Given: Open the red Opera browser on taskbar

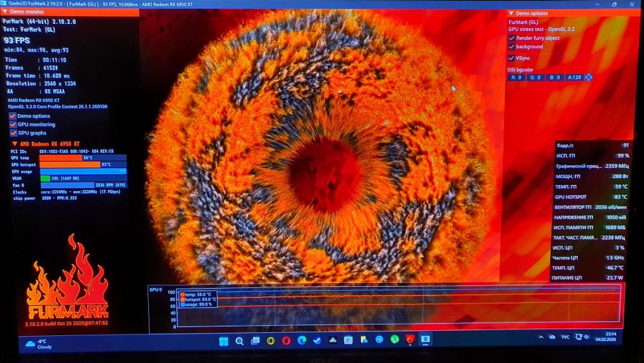Looking at the screenshot, I should [x=287, y=340].
